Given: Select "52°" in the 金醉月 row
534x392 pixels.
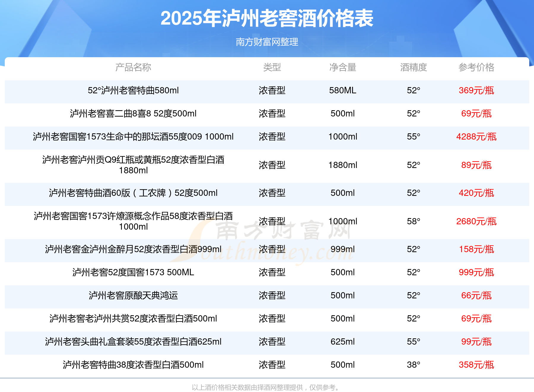Looking at the screenshot, I should 414,249.
